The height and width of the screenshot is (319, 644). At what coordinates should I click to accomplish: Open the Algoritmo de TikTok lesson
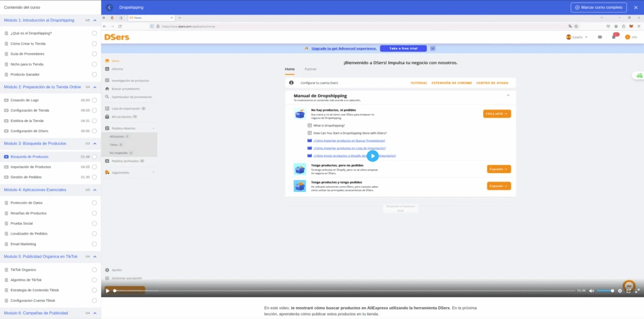[x=26, y=279]
